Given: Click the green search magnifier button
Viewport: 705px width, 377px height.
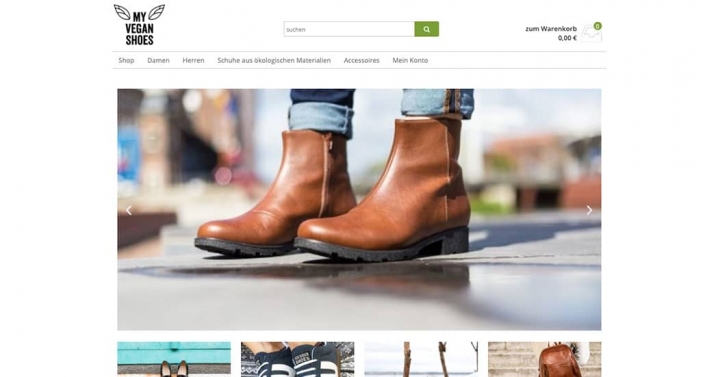Looking at the screenshot, I should tap(426, 29).
